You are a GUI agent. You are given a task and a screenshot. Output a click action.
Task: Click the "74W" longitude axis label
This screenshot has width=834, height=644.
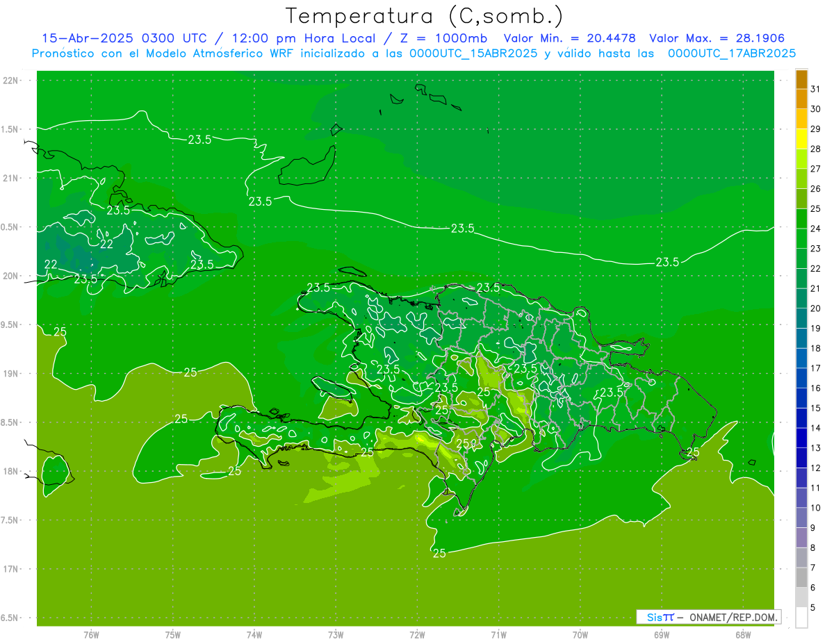254,635
